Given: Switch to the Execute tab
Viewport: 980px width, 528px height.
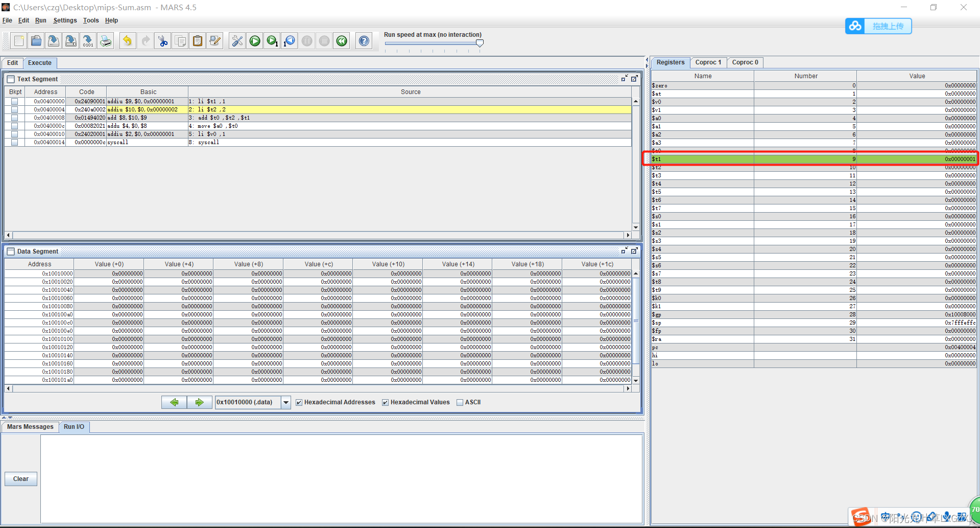Looking at the screenshot, I should 40,63.
